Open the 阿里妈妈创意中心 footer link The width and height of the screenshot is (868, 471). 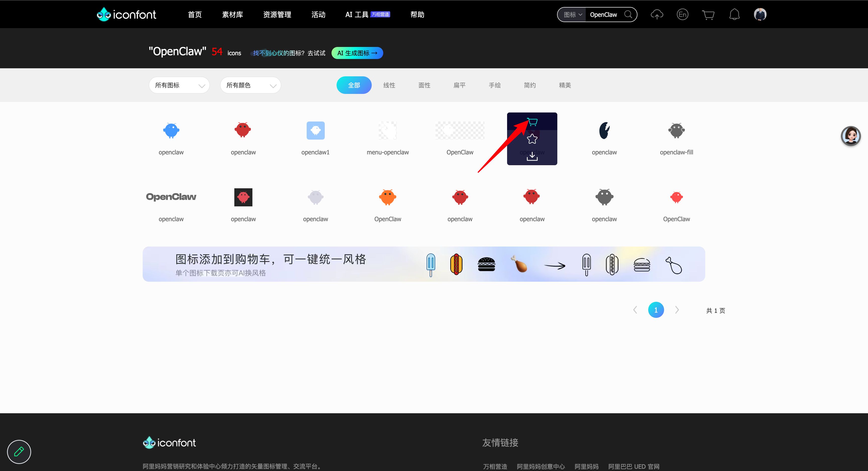(x=541, y=466)
